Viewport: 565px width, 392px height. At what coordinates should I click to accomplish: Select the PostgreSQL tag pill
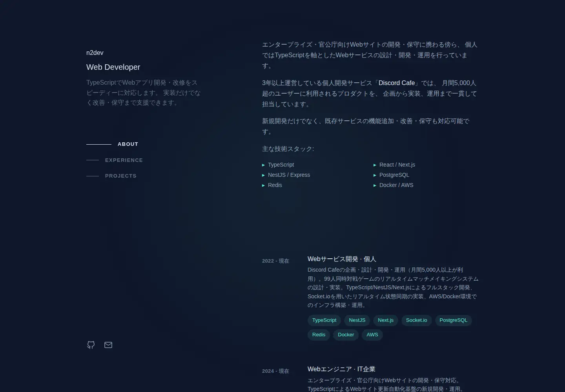tap(453, 320)
